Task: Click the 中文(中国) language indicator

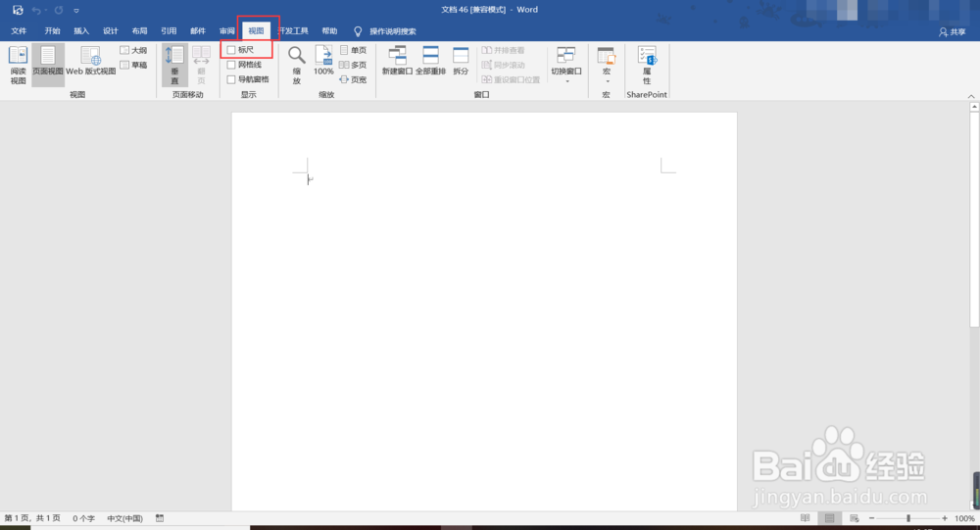Action: pos(125,518)
